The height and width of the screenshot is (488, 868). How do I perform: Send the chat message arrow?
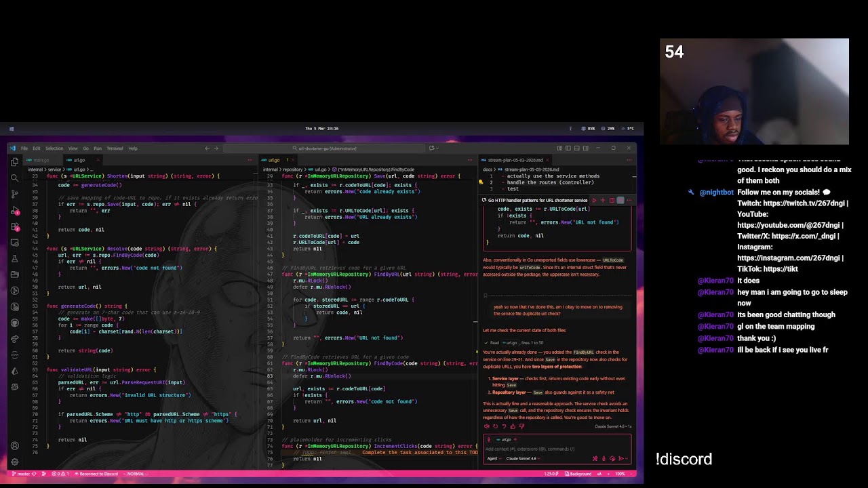click(x=622, y=459)
